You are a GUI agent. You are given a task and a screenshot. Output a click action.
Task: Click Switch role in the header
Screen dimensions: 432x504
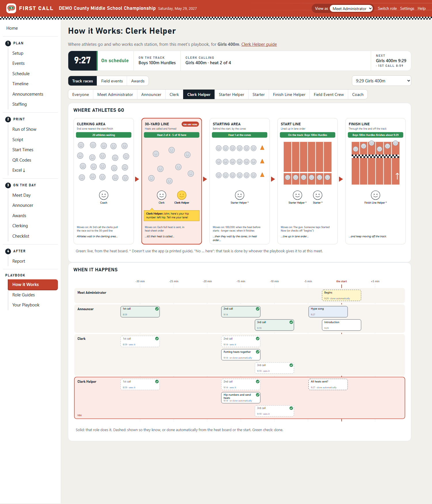387,9
